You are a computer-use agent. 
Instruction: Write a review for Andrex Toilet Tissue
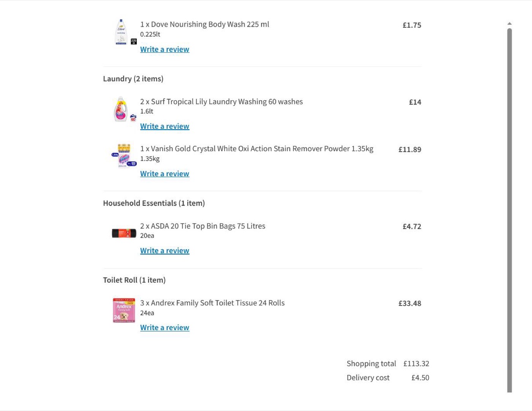click(x=165, y=327)
